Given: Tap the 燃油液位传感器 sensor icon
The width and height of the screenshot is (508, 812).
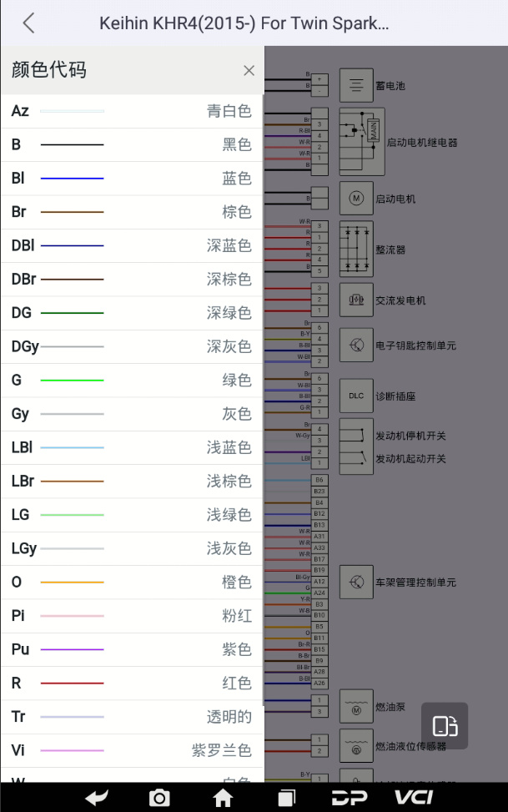Looking at the screenshot, I should (356, 746).
